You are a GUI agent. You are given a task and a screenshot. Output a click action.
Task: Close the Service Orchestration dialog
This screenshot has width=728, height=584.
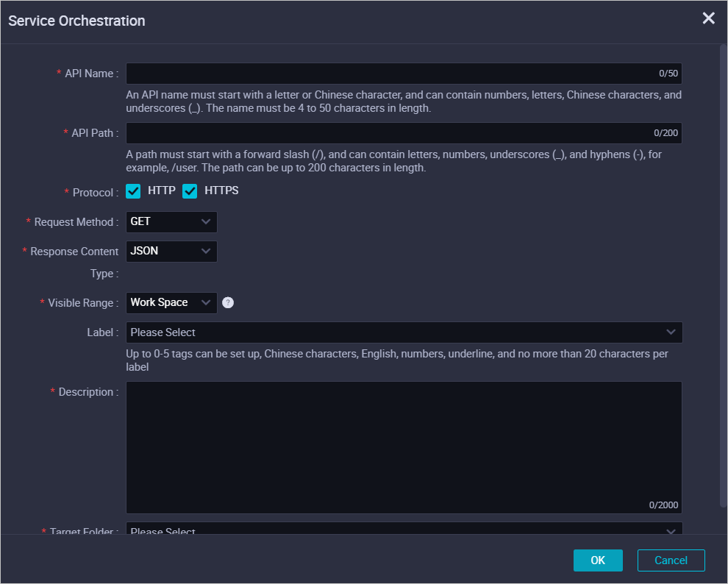pos(708,18)
